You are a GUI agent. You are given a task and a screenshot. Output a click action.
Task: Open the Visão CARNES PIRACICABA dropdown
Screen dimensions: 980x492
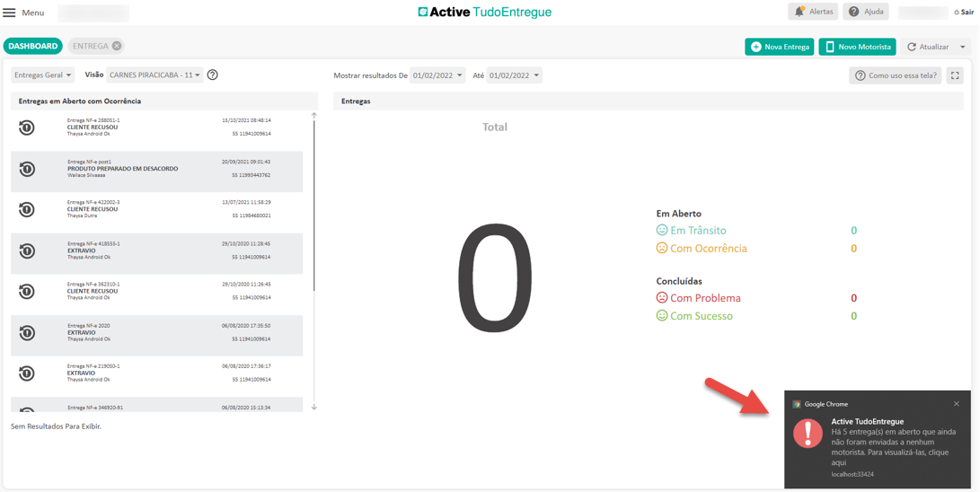point(155,75)
